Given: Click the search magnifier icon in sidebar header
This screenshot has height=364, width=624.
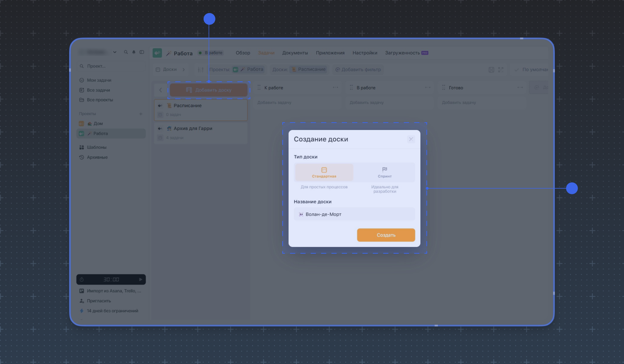Looking at the screenshot, I should [126, 52].
